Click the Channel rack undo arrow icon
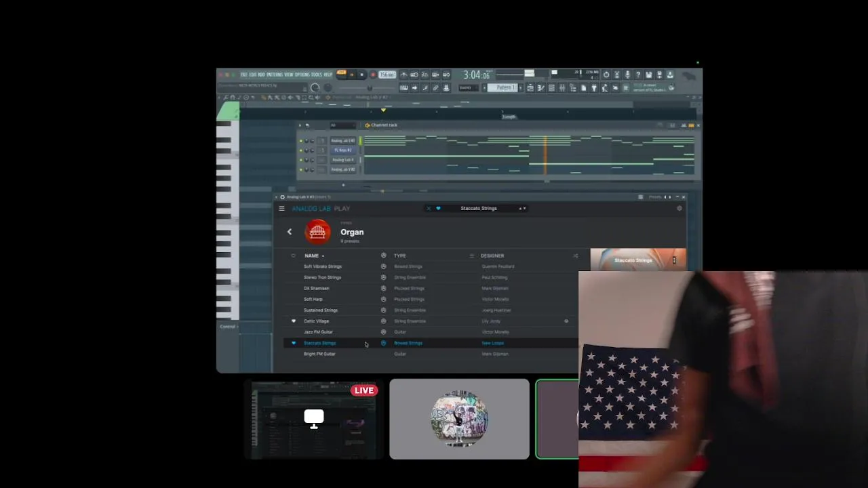This screenshot has height=488, width=868. [x=307, y=125]
